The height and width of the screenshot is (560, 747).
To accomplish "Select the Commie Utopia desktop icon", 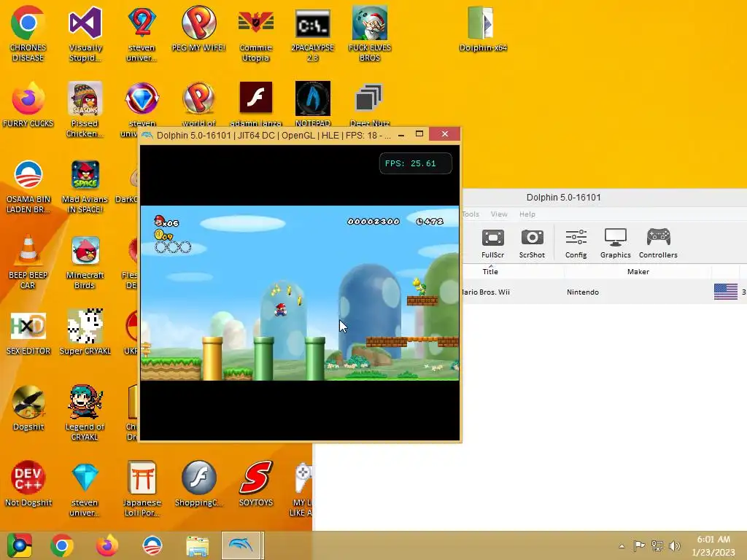I will (255, 34).
